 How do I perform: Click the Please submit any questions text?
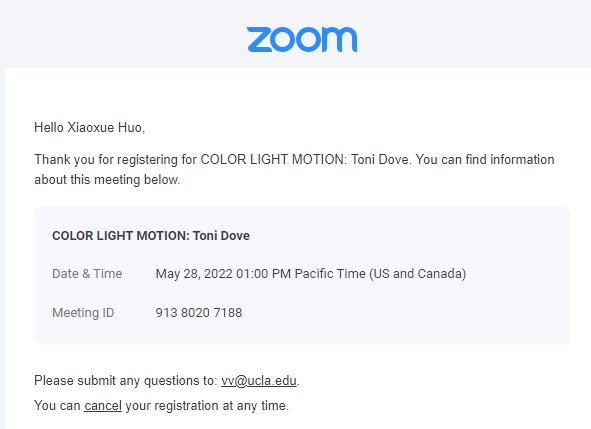(x=126, y=381)
